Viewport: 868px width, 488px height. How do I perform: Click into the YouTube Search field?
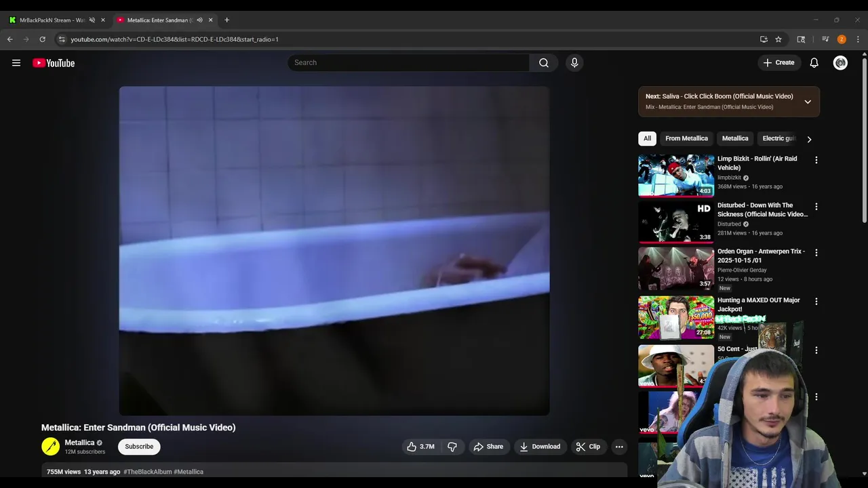[x=408, y=62]
